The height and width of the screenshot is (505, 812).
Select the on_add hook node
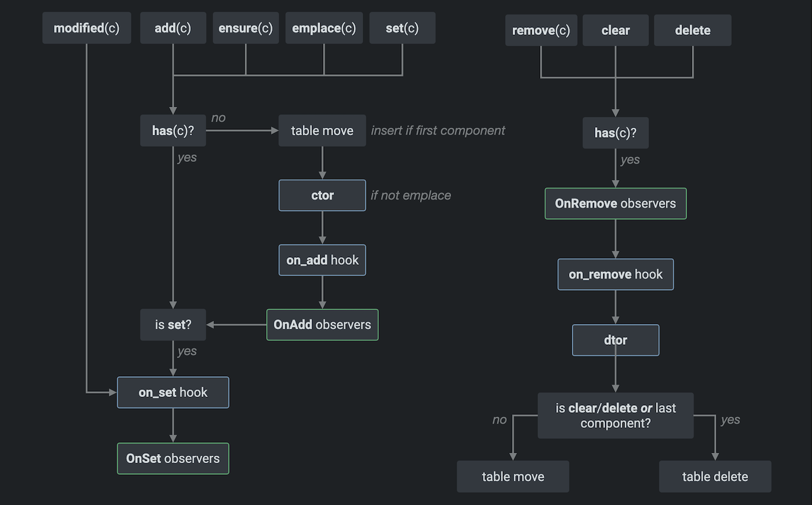tap(322, 260)
